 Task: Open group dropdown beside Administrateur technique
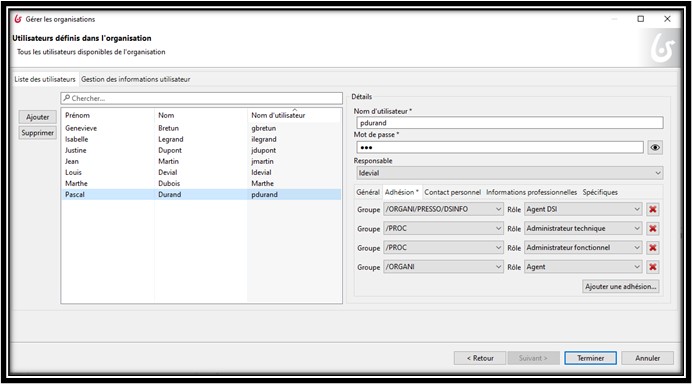(443, 229)
